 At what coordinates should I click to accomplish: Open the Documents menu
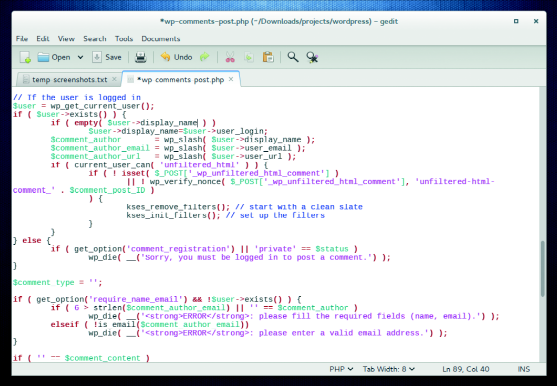[x=161, y=39]
